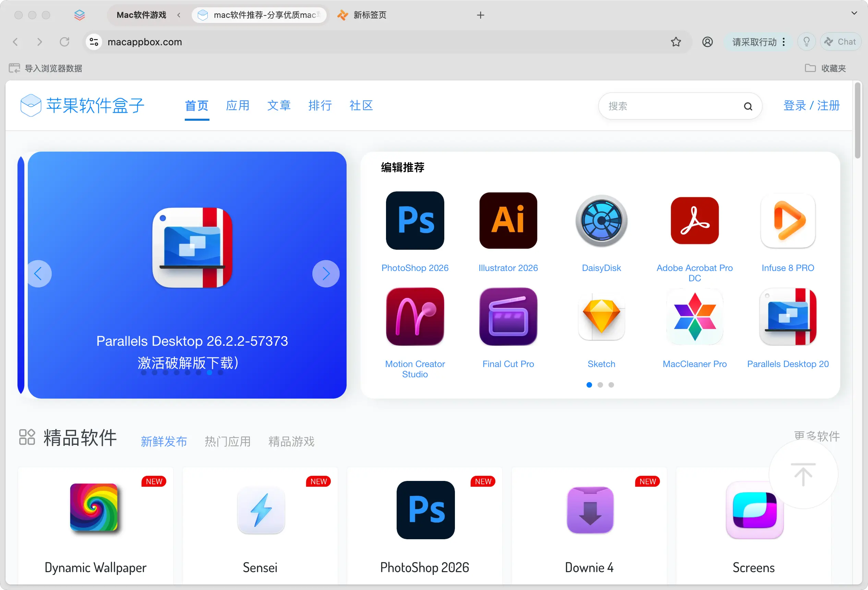The width and height of the screenshot is (868, 590).
Task: Open a new browser tab
Action: [x=480, y=15]
